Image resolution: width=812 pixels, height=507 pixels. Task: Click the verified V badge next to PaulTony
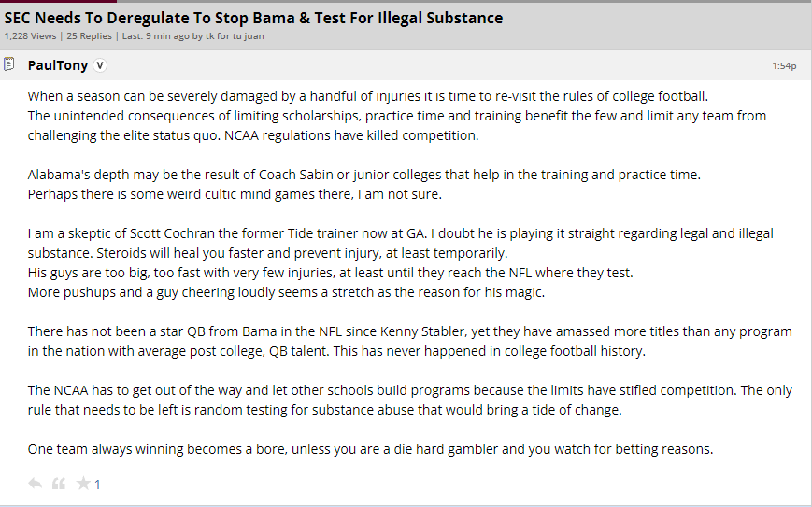(101, 65)
